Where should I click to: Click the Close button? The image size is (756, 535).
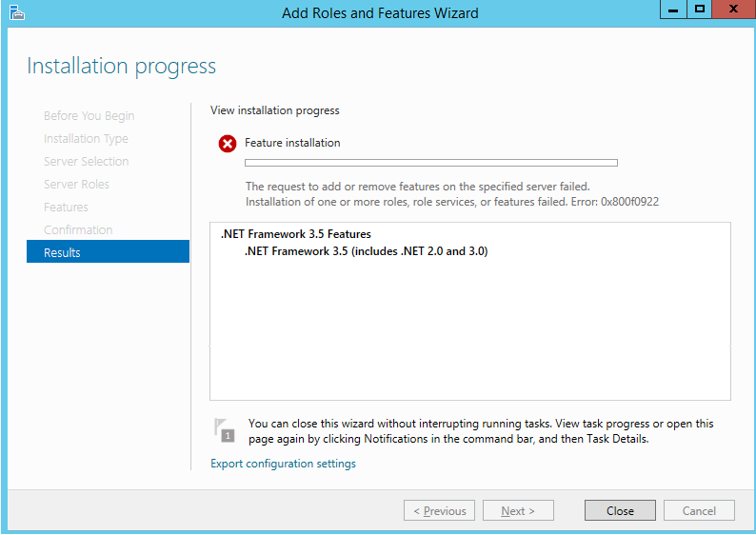click(x=620, y=510)
